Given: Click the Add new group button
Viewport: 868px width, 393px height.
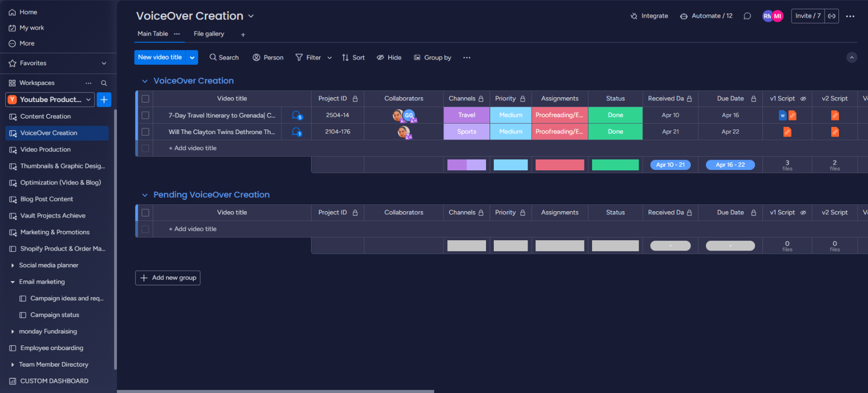Looking at the screenshot, I should [168, 278].
